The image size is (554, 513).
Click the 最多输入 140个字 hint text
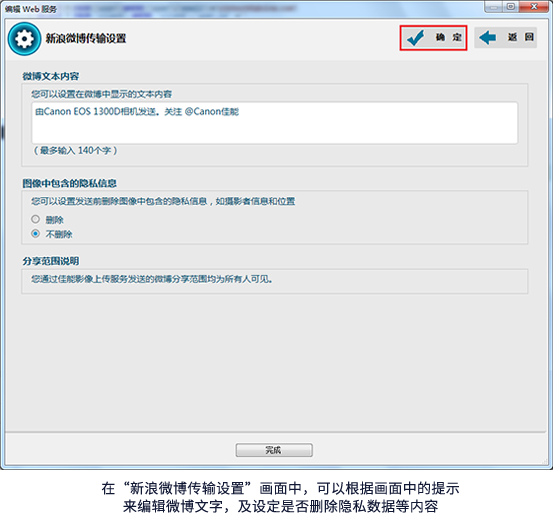[75, 151]
